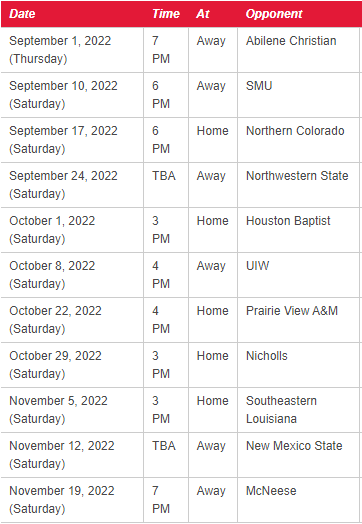Image resolution: width=362 pixels, height=524 pixels.
Task: Click the Time column header
Action: [x=166, y=14]
